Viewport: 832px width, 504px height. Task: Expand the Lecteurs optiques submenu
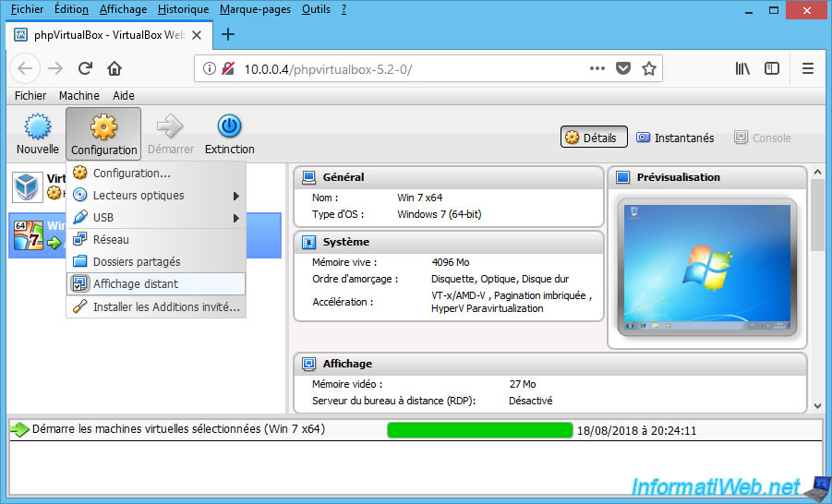(x=156, y=196)
